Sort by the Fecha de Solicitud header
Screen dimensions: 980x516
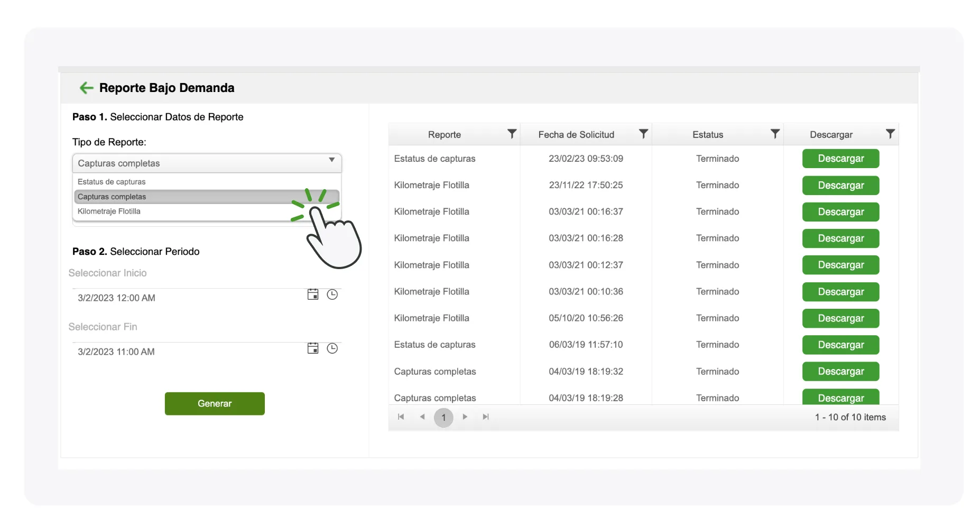click(576, 134)
